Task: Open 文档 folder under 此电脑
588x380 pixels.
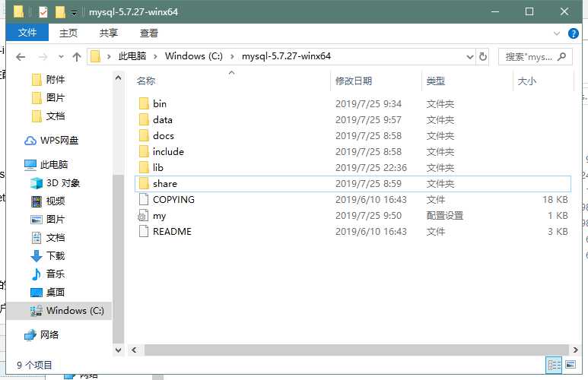Action: (48, 238)
